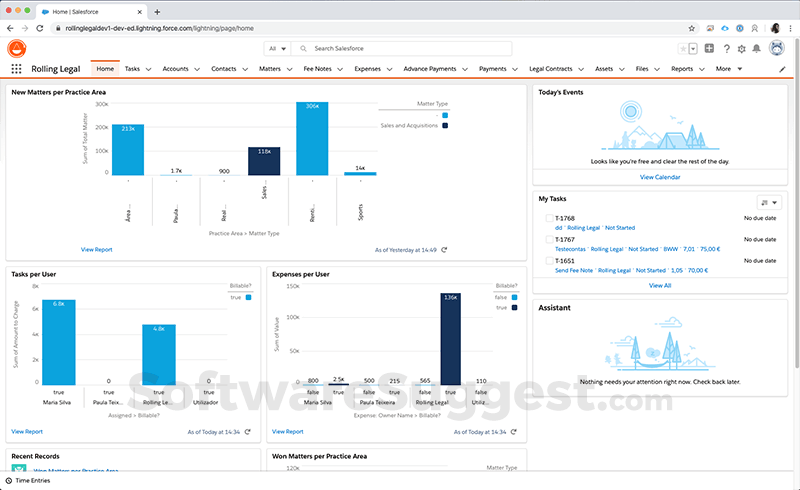Viewport: 800px width, 490px height.
Task: Check the T-1768 task checkbox
Action: pos(548,218)
